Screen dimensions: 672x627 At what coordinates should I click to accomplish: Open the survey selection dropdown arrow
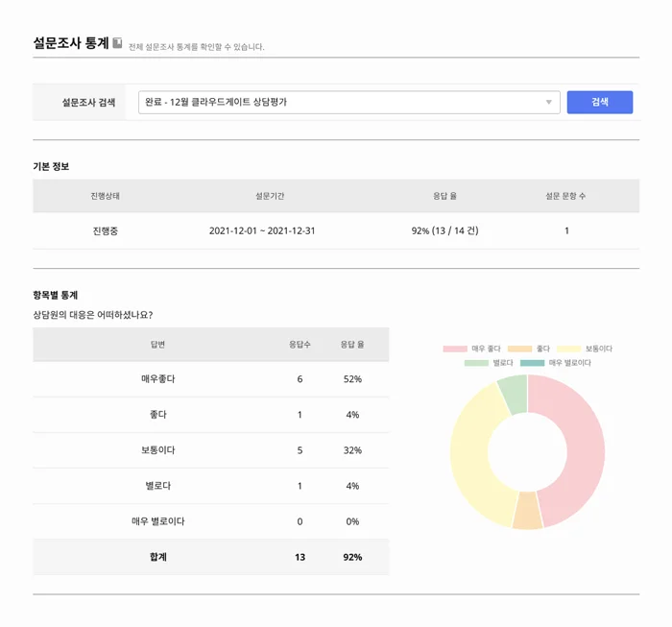(548, 102)
